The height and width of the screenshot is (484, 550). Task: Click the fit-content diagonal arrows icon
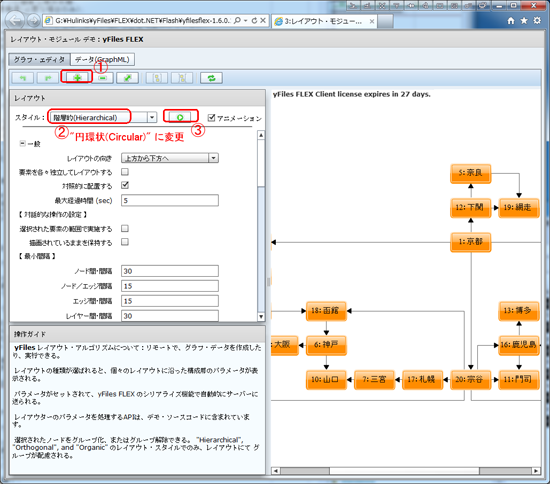[x=128, y=78]
